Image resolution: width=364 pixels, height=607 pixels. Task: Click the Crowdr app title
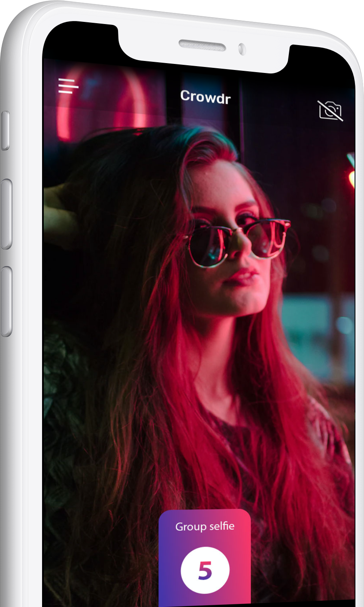click(206, 97)
